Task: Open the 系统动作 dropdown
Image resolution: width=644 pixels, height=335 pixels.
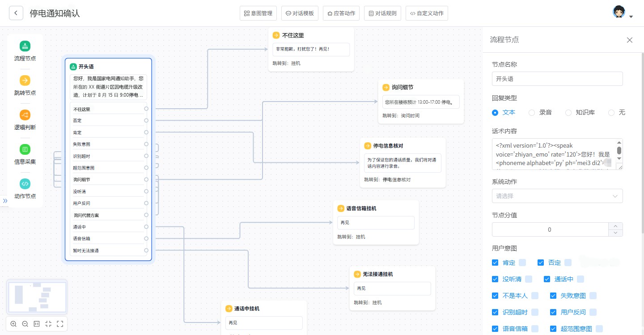Action: [x=557, y=196]
